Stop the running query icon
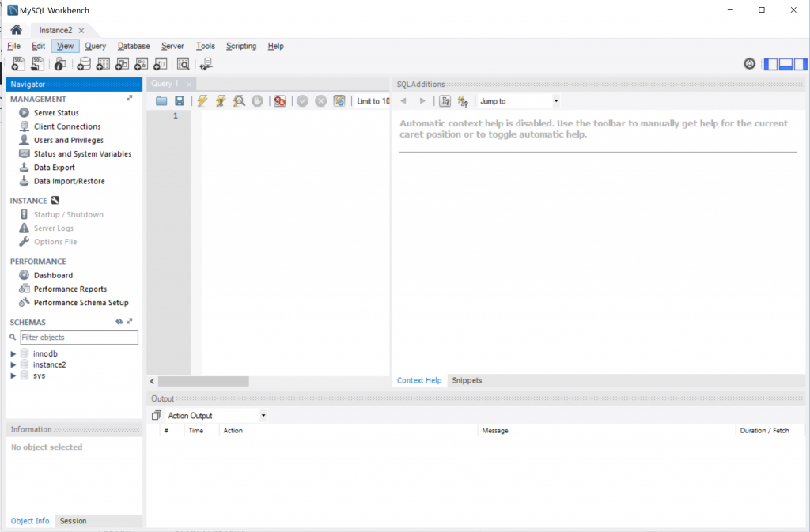This screenshot has height=532, width=810. [257, 101]
